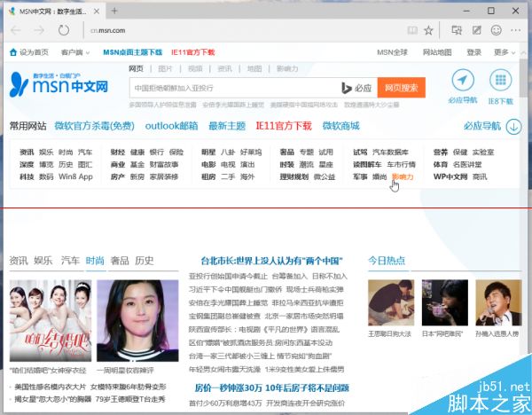Click the highlighted 影响力 link in the category grid
This screenshot has height=415, width=532.
[403, 176]
